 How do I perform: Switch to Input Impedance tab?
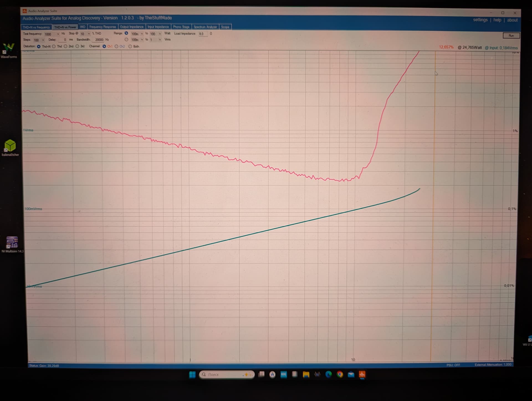[x=158, y=27]
